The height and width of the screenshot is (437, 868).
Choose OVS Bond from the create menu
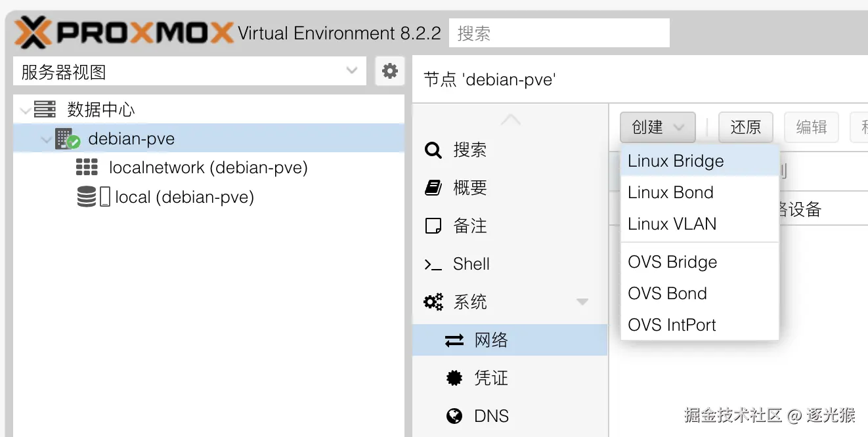pos(667,293)
